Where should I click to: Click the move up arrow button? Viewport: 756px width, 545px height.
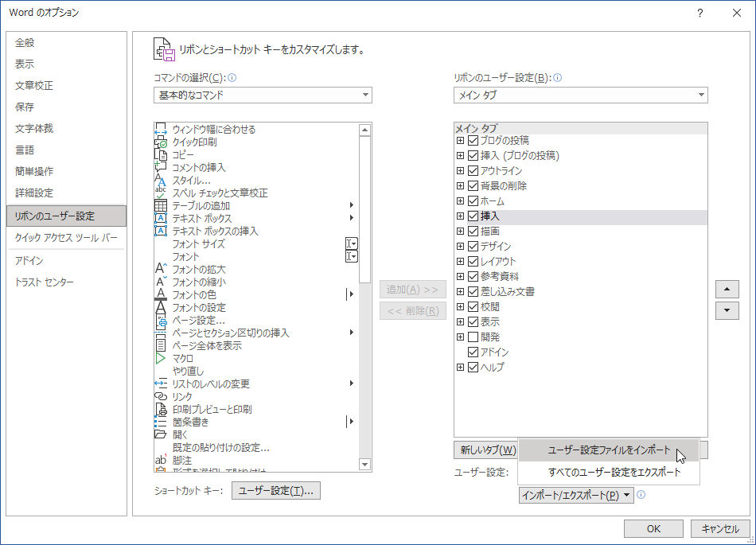click(727, 289)
